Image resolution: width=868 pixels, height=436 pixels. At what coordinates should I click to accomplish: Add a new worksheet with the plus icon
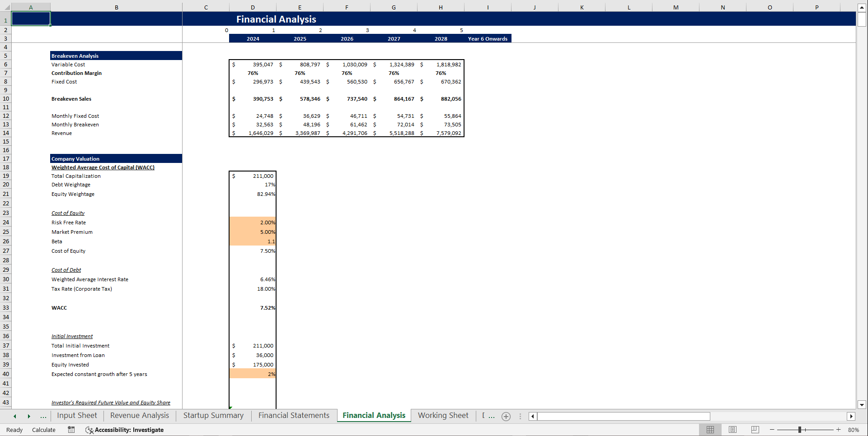[x=506, y=416]
